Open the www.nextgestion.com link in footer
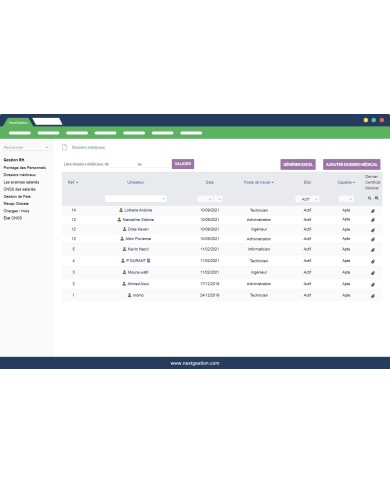This screenshot has height=484, width=390. tap(195, 363)
